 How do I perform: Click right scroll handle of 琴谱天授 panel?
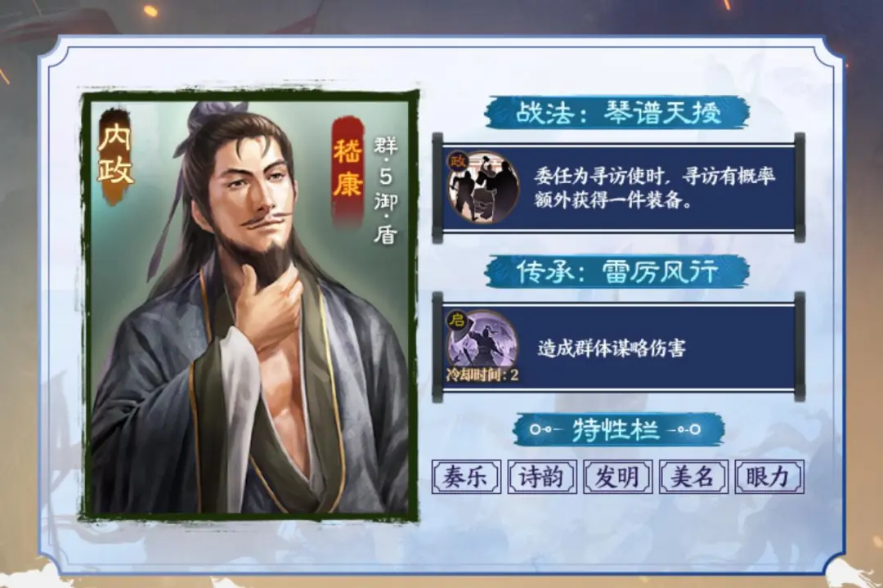click(x=799, y=188)
